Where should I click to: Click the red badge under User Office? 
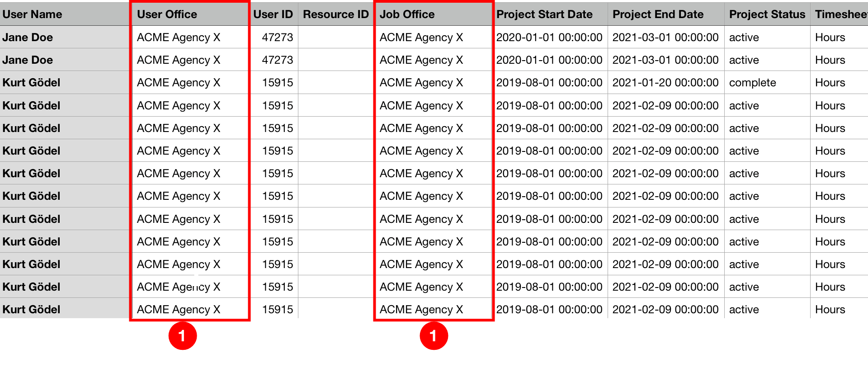click(183, 336)
